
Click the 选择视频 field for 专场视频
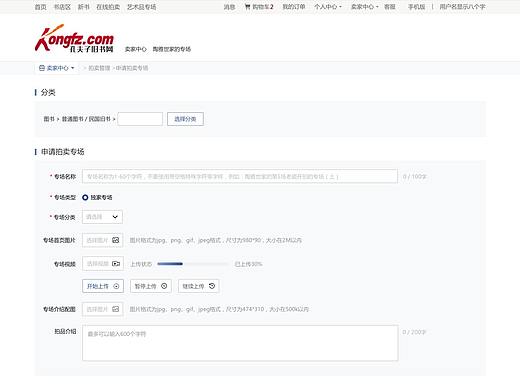103,264
